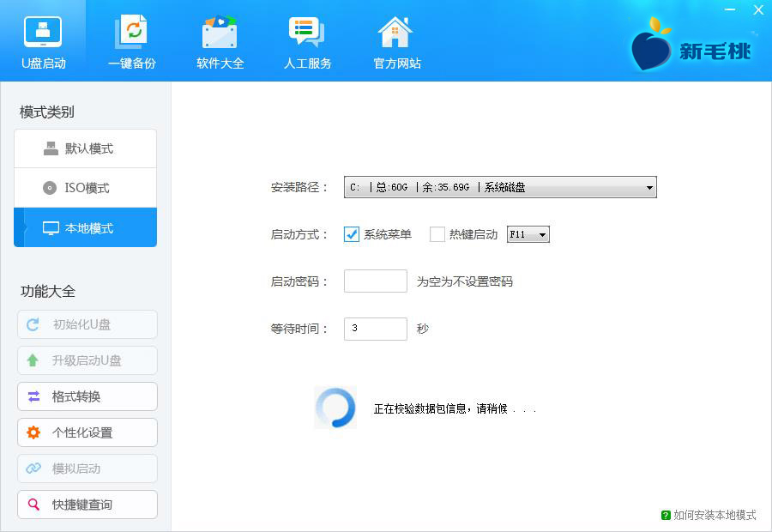
Task: Open the F11 hotkey dropdown
Action: click(528, 234)
